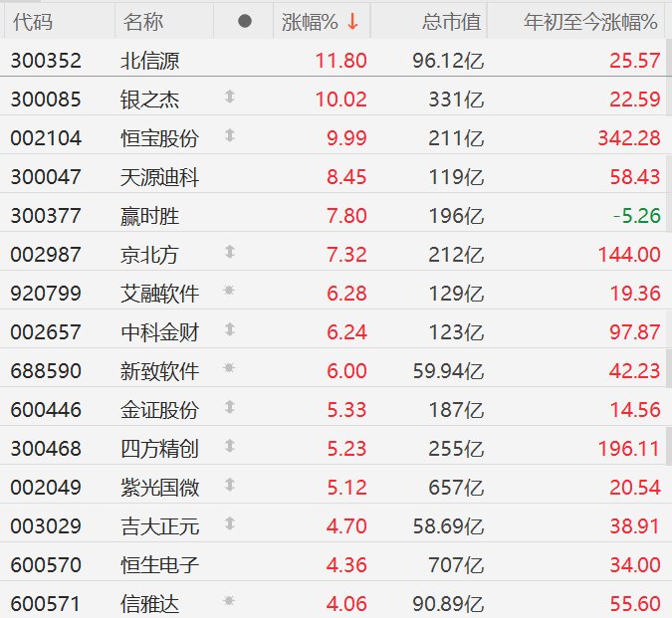Select stock 京北方
Viewport: 672px width, 618px height.
click(149, 255)
